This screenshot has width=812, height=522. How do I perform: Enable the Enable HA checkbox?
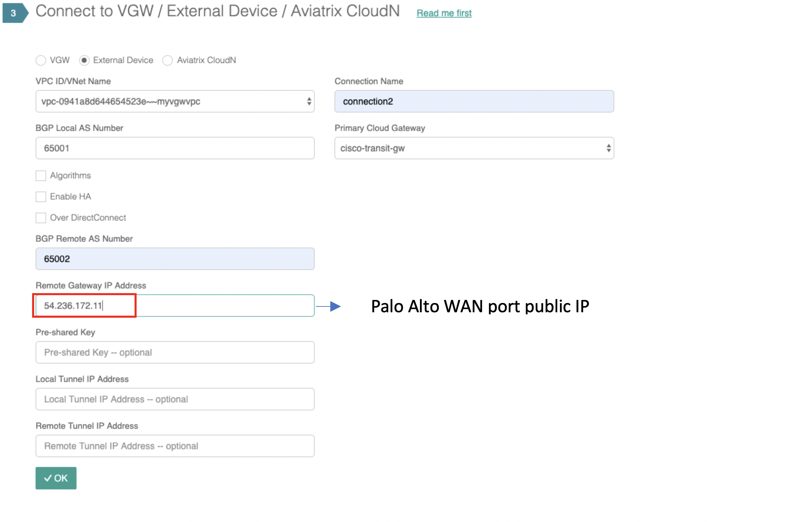point(41,196)
